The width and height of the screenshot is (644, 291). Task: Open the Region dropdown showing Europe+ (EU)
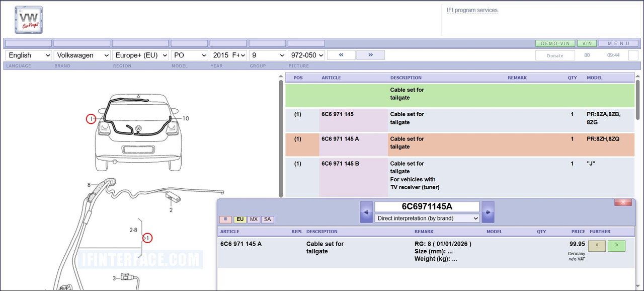click(140, 55)
